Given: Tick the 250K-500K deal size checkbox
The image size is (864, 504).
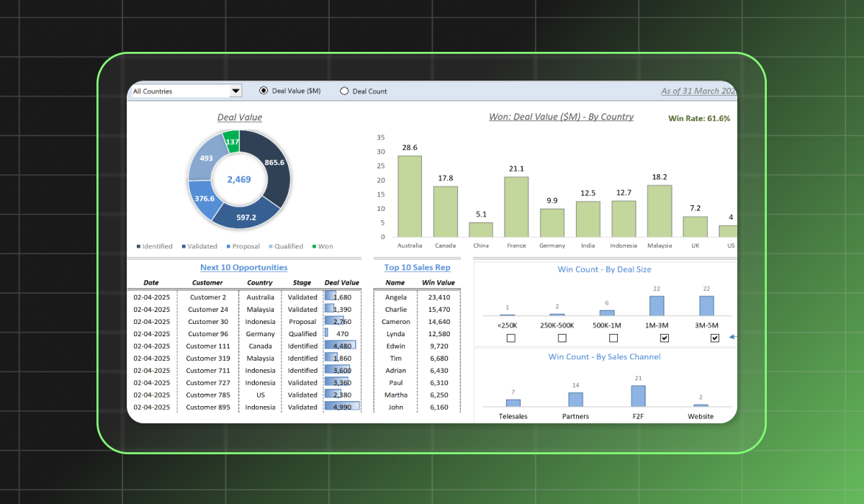Looking at the screenshot, I should coord(562,338).
